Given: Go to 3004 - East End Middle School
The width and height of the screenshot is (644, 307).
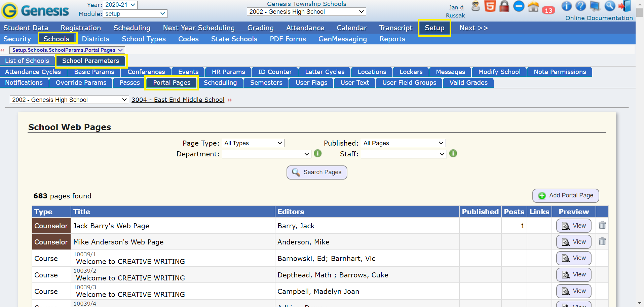Looking at the screenshot, I should point(178,100).
